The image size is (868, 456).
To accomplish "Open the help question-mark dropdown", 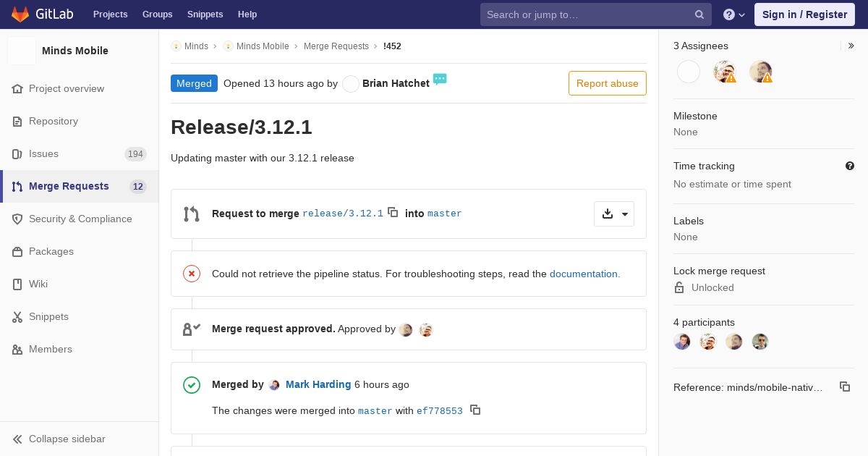I will [x=734, y=14].
